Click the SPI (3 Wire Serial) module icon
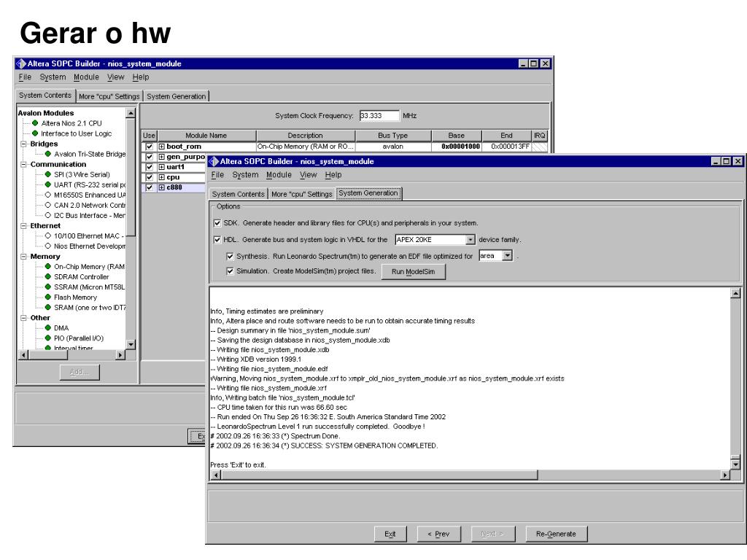Viewport: 747px width, 560px height. click(47, 174)
